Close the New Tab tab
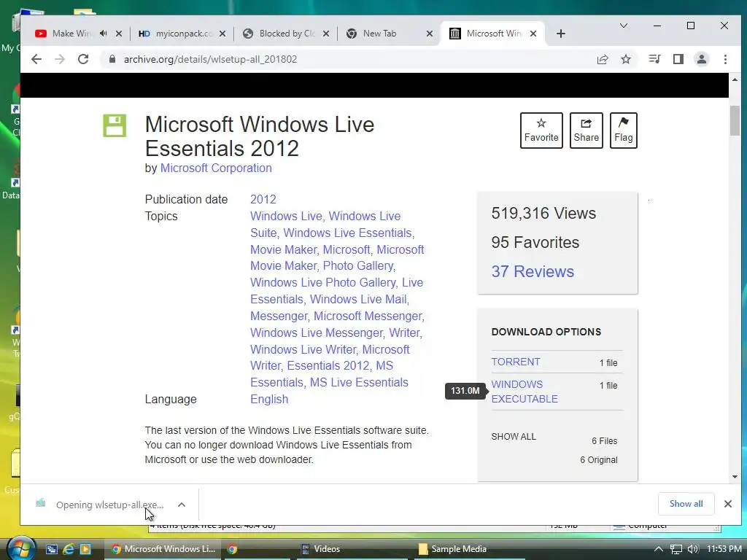The width and height of the screenshot is (747, 560). point(429,34)
